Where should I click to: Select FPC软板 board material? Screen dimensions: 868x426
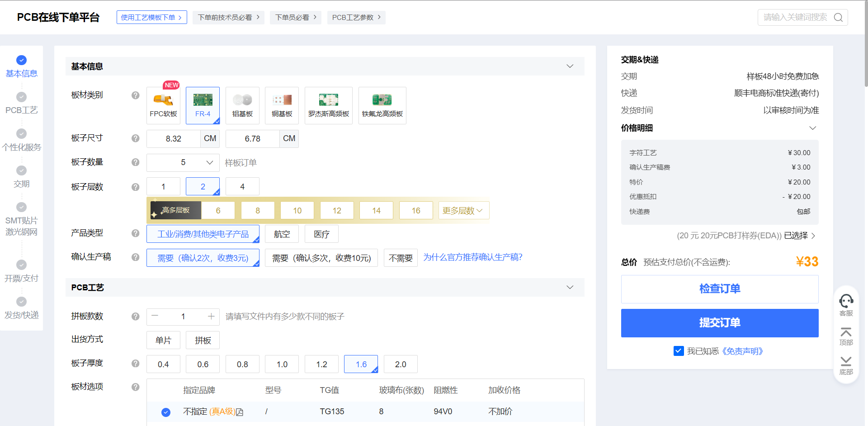coord(163,105)
